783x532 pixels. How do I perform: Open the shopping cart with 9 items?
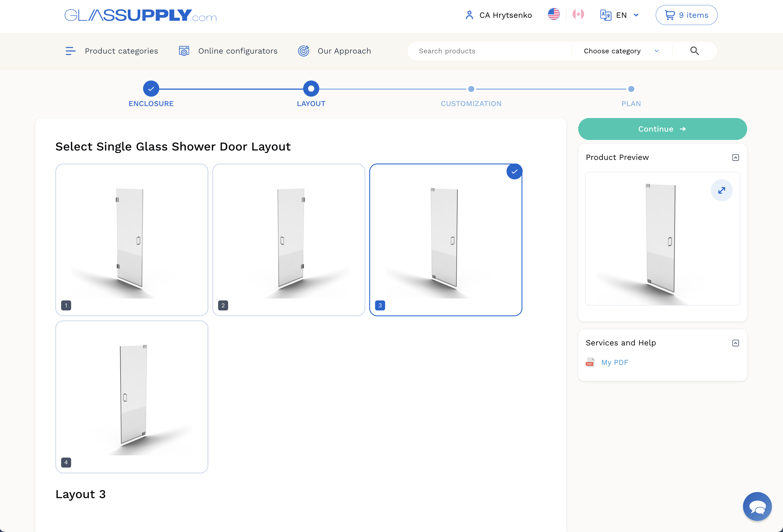(x=686, y=15)
